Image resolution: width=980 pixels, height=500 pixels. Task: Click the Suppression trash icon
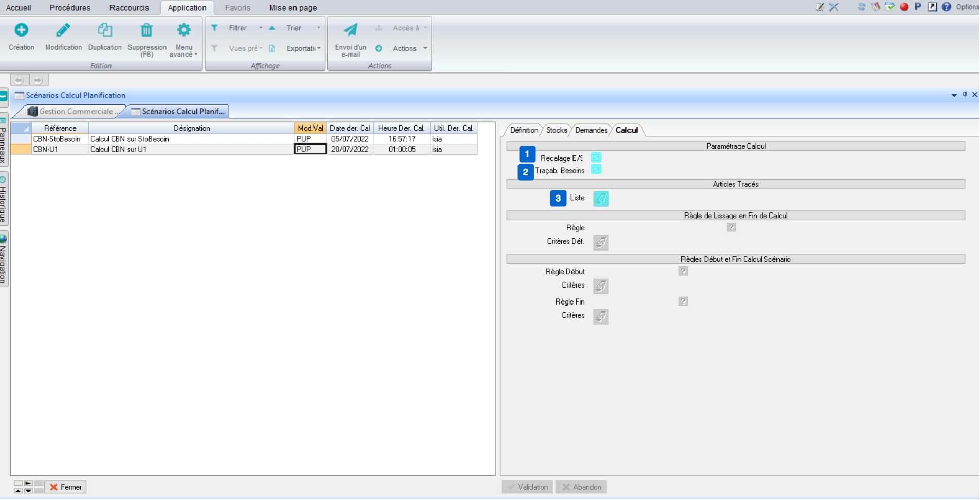146,30
